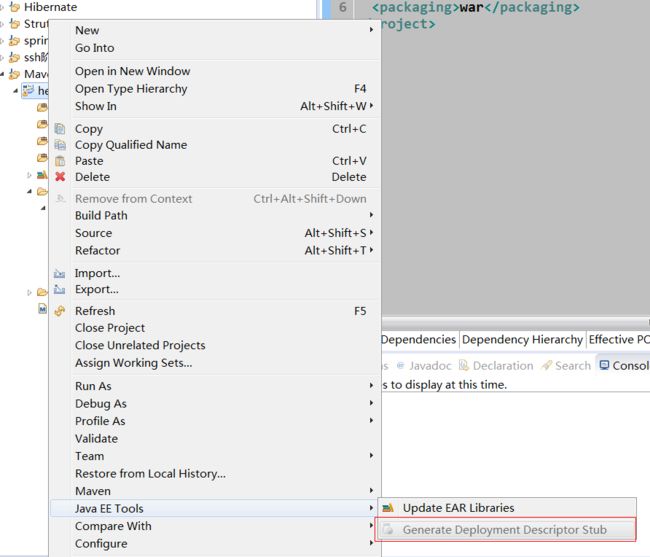The image size is (650, 557).
Task: Click the Copy icon in context menu
Action: coord(60,129)
